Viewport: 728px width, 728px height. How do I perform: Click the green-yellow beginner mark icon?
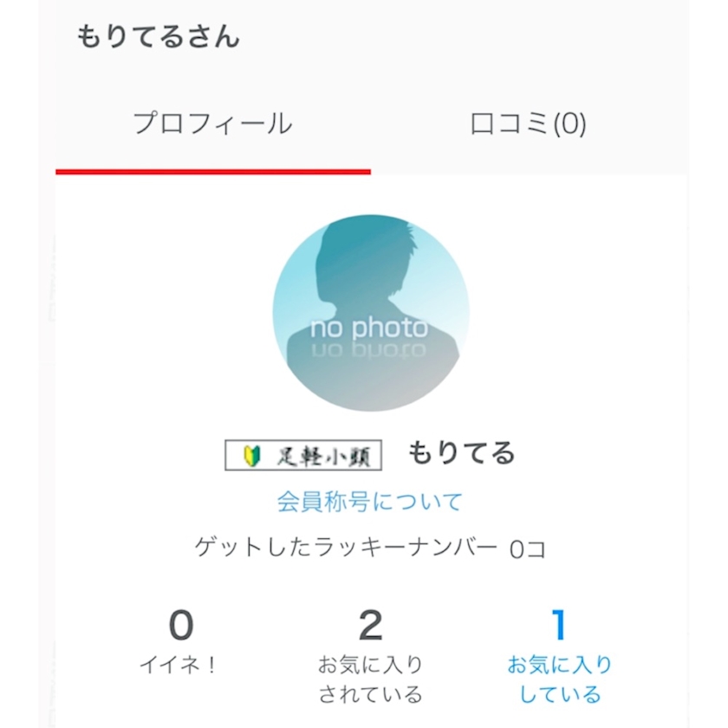click(x=252, y=455)
